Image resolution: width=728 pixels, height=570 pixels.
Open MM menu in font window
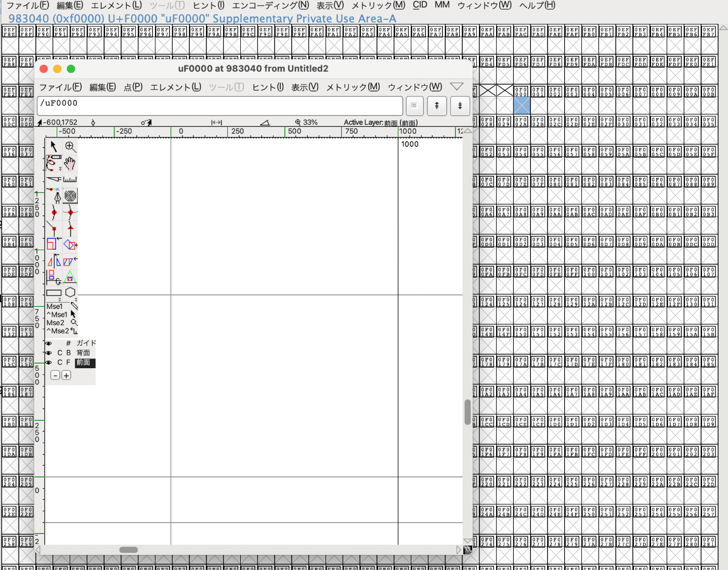(x=442, y=5)
